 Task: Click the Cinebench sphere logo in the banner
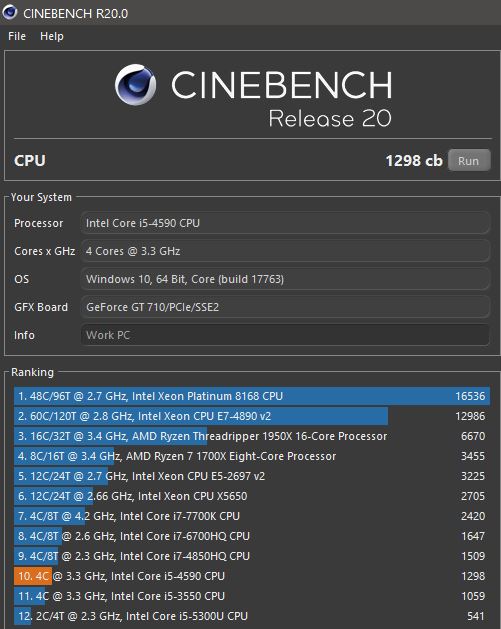(135, 85)
